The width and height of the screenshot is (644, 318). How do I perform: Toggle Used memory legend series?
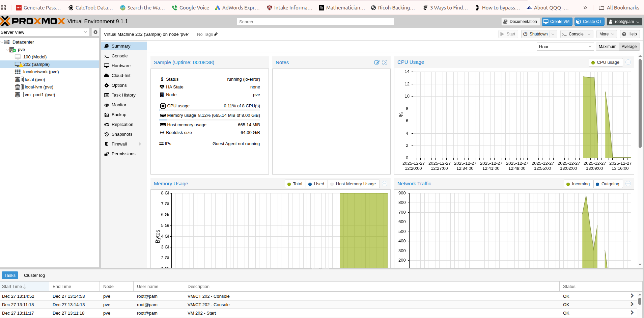316,184
